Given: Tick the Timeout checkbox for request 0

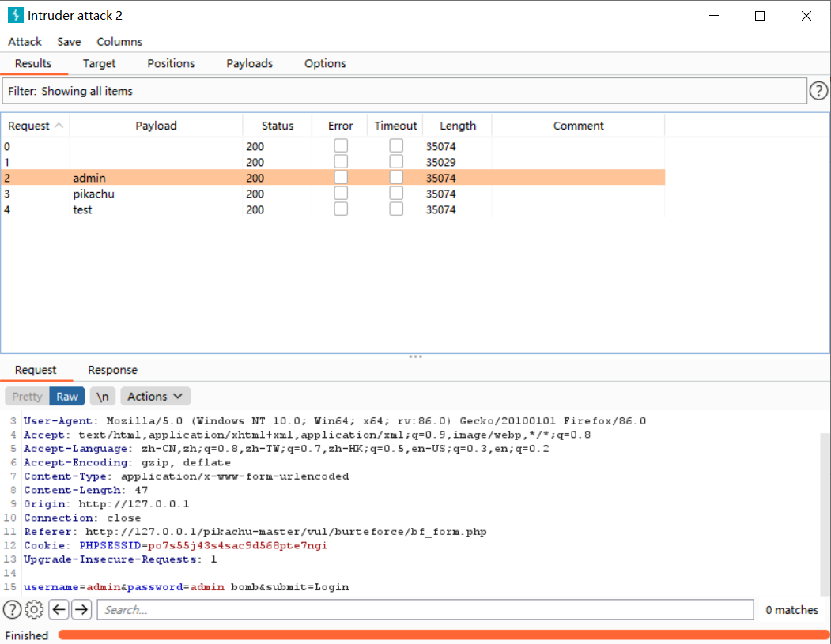Looking at the screenshot, I should pos(396,145).
